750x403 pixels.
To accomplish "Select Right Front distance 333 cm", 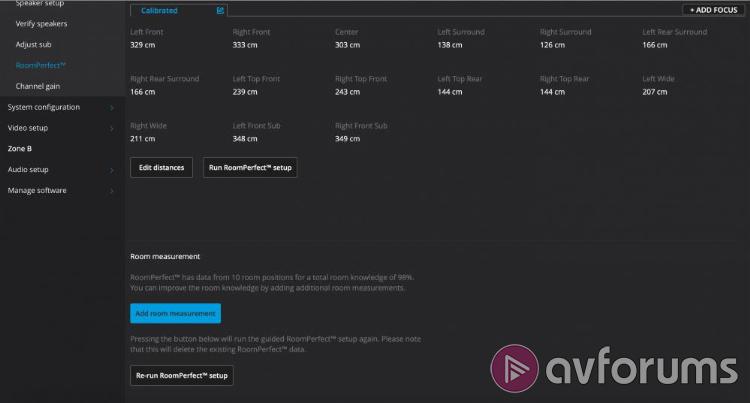I will 245,45.
